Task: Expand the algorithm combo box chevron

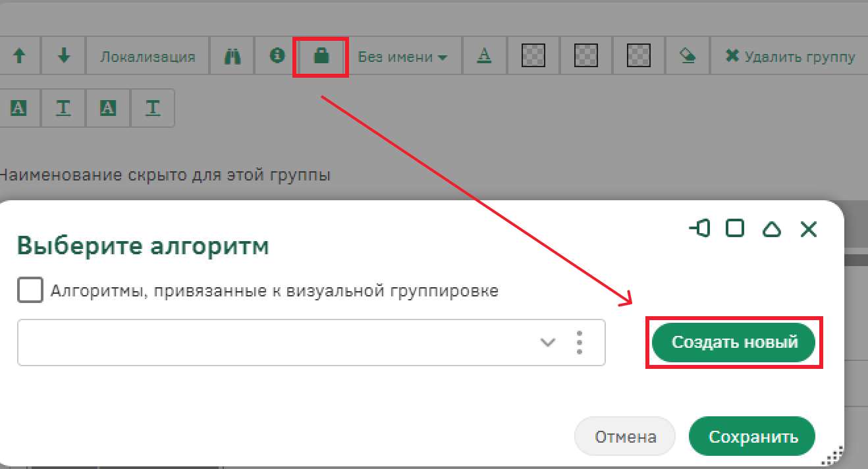Action: click(548, 343)
